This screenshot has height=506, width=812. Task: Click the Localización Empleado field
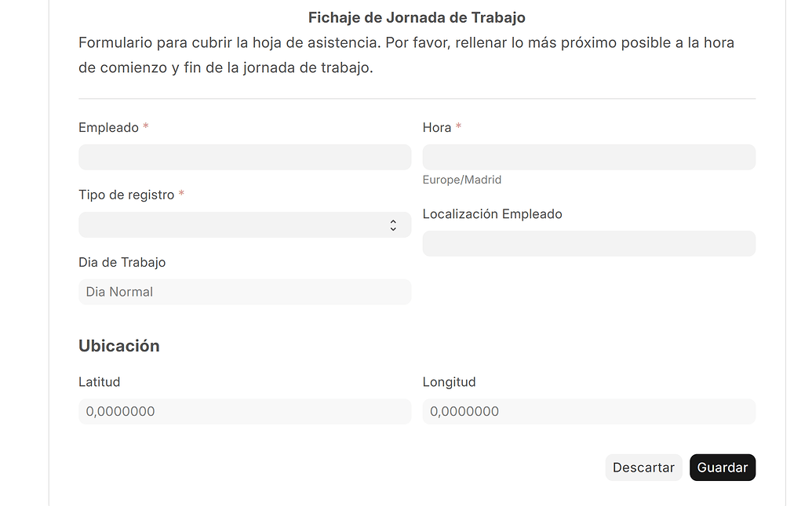tap(588, 243)
